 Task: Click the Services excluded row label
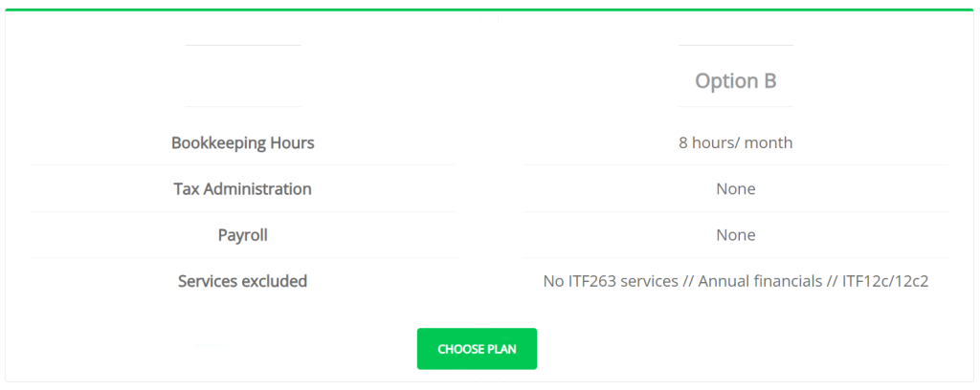click(242, 281)
